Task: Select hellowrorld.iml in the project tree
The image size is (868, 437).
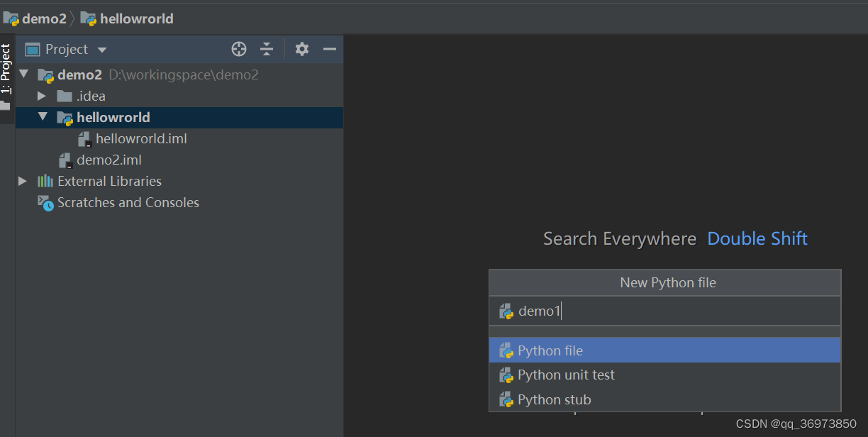Action: click(141, 138)
